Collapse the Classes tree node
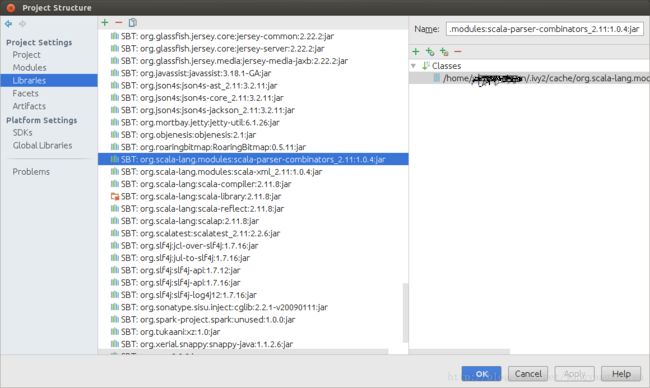Screen dimensions: 650x388 point(413,65)
